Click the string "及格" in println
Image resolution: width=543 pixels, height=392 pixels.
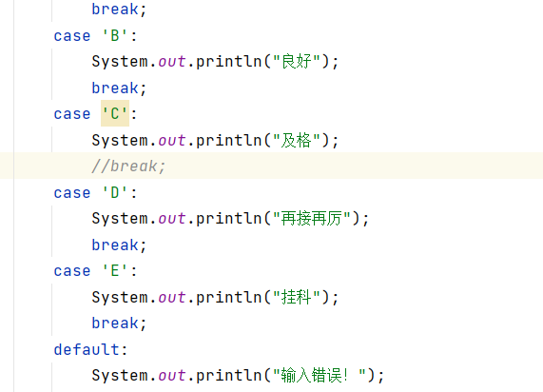pos(297,140)
